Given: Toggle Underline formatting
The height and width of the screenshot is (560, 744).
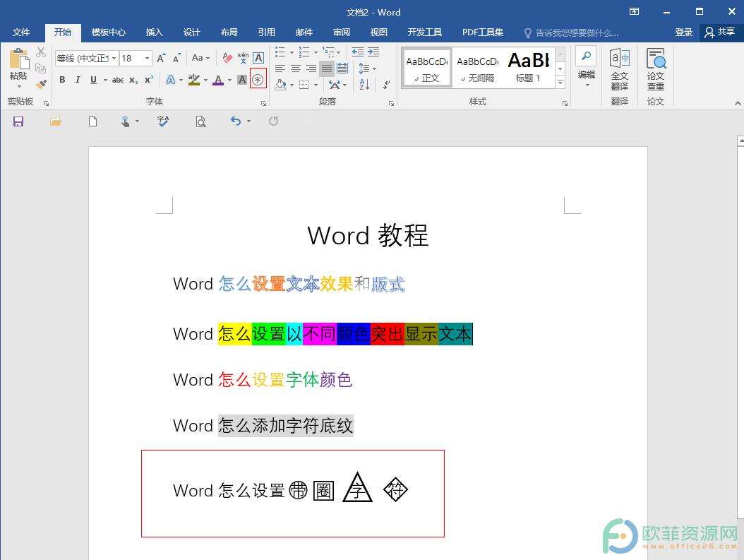Looking at the screenshot, I should 93,80.
